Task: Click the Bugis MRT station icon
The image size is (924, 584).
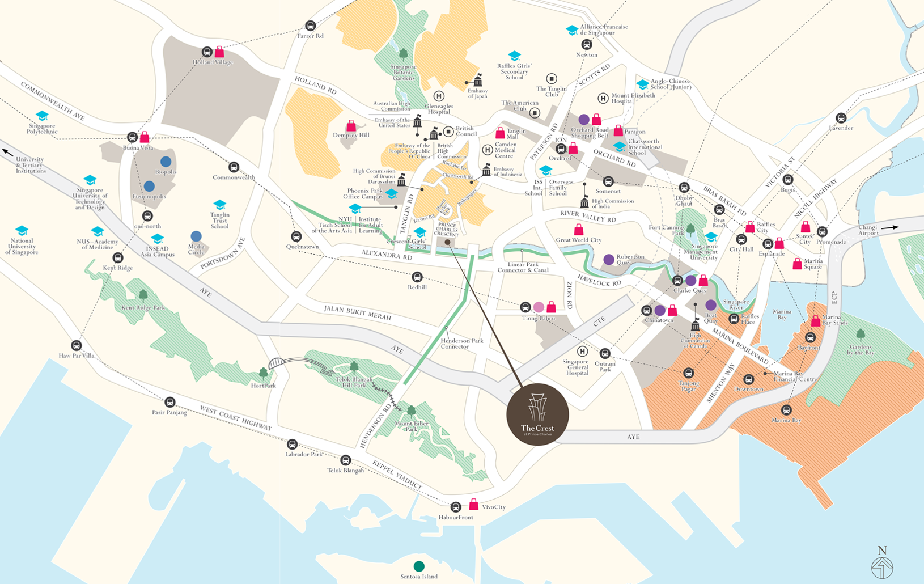Action: click(788, 180)
